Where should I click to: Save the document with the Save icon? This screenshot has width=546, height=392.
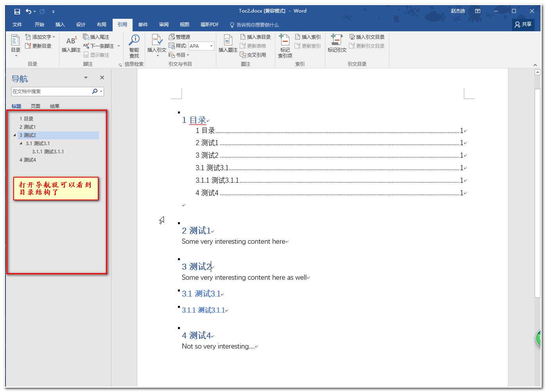coord(17,11)
